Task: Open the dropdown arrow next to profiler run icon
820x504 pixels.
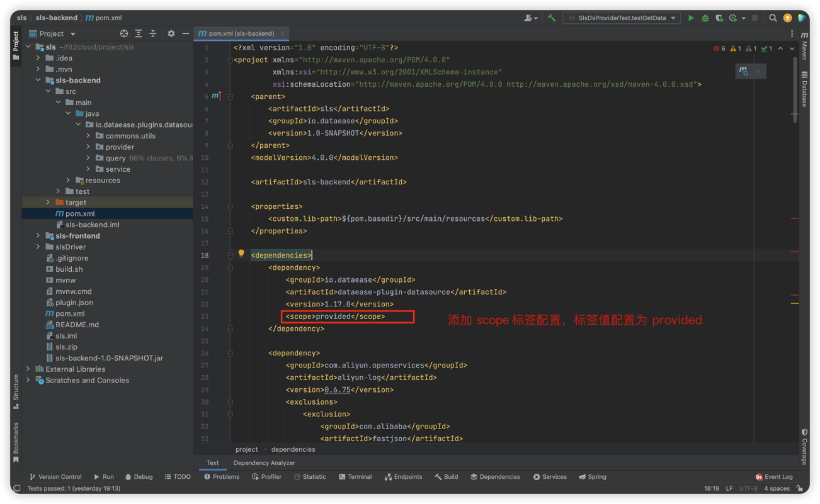Action: [743, 18]
